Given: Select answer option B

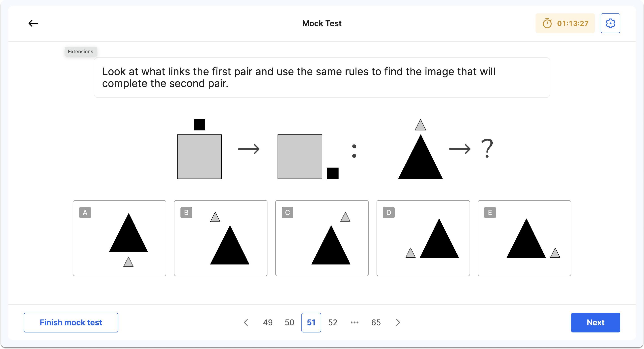Looking at the screenshot, I should (x=220, y=238).
